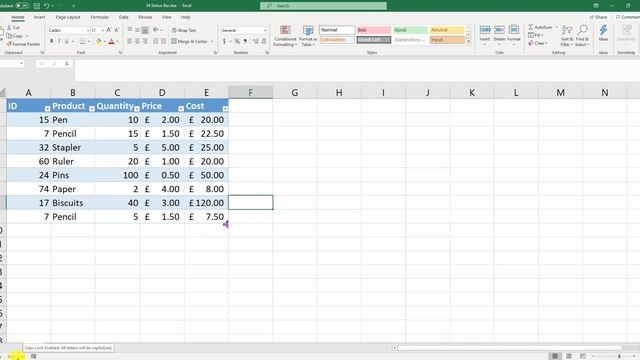Click the Copy icon
This screenshot has width=640, height=360.
pos(9,36)
